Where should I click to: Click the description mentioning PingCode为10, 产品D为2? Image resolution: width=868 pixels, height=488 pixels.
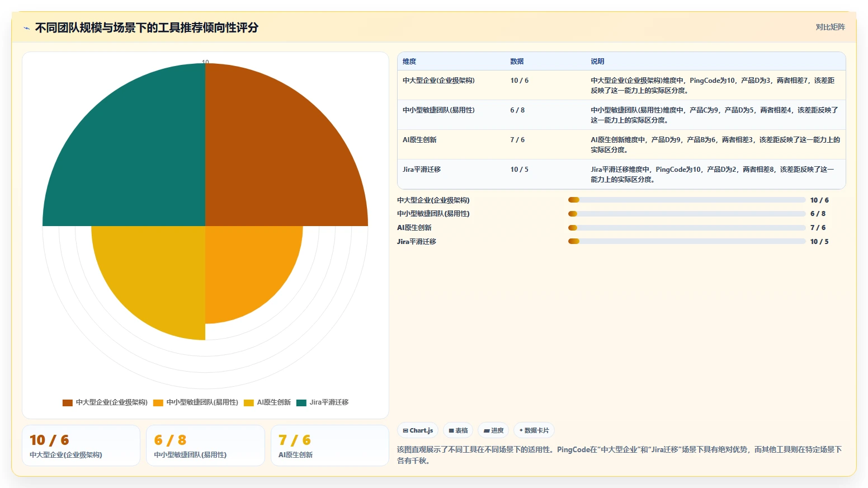pos(713,175)
